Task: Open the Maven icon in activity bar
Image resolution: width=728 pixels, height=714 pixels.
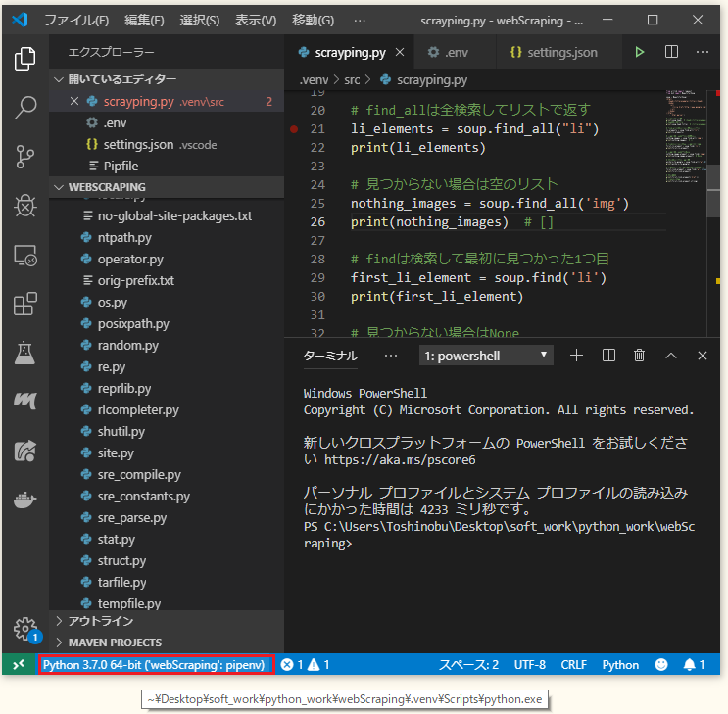Action: 25,401
